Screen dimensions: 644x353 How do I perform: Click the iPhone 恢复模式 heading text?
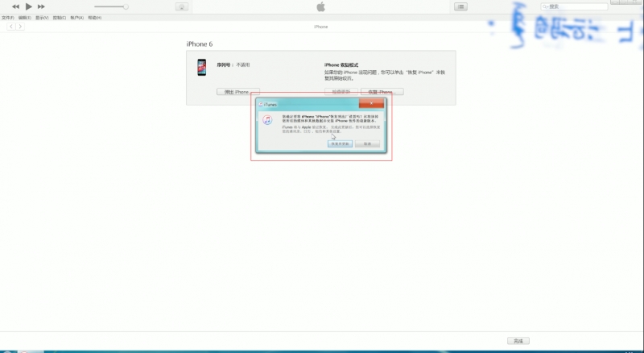click(x=341, y=65)
